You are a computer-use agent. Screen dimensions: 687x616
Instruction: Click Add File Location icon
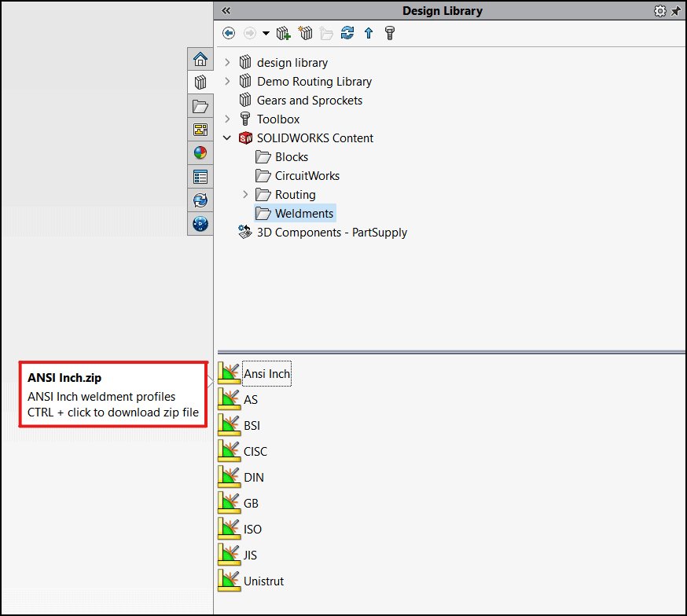306,33
